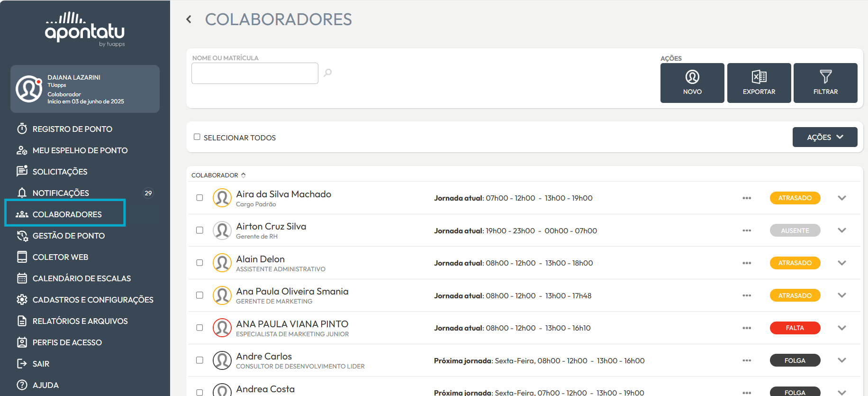
Task: Click ATRASADO status of Aira da Silva Machado
Action: pos(795,198)
